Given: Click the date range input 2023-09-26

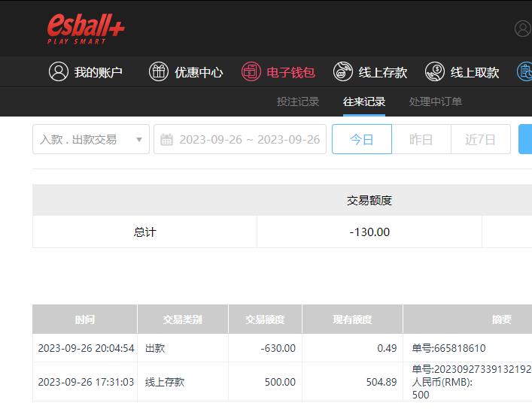Looking at the screenshot, I should 240,139.
